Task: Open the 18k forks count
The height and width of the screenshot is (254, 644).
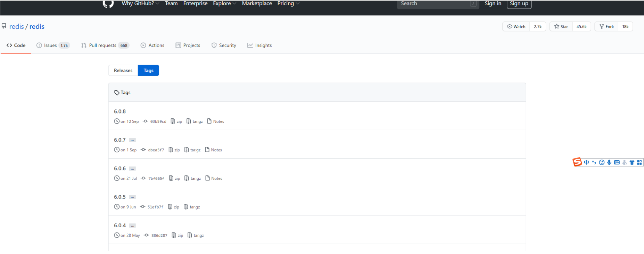Action: (x=625, y=26)
